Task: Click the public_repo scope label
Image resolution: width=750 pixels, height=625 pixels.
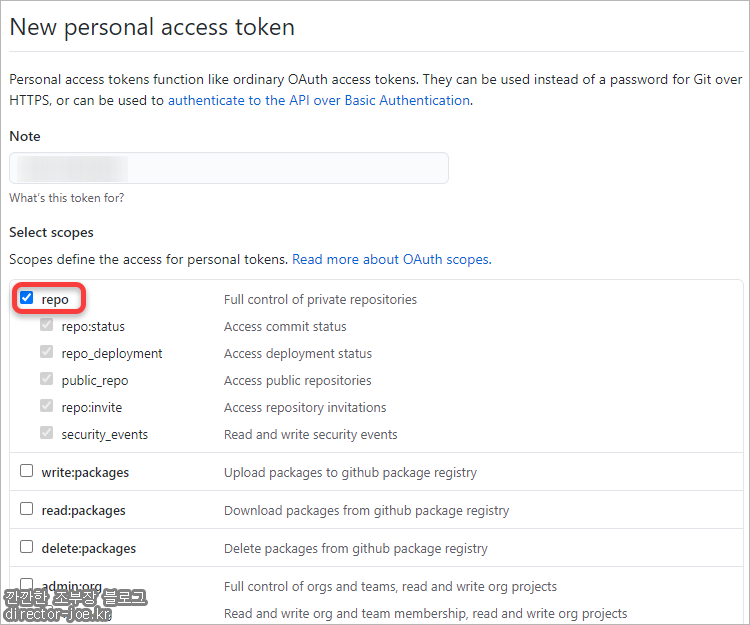Action: (x=95, y=381)
